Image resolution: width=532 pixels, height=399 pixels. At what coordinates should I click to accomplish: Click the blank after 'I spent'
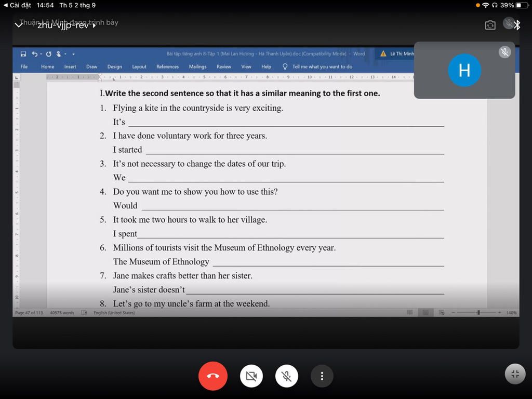(291, 235)
